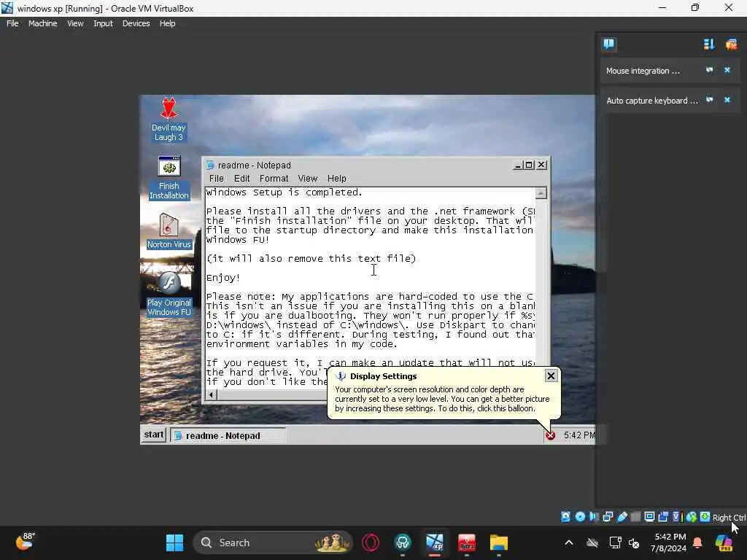Click the XP taskbar clock 5:42 PM
The width and height of the screenshot is (747, 560).
578,435
